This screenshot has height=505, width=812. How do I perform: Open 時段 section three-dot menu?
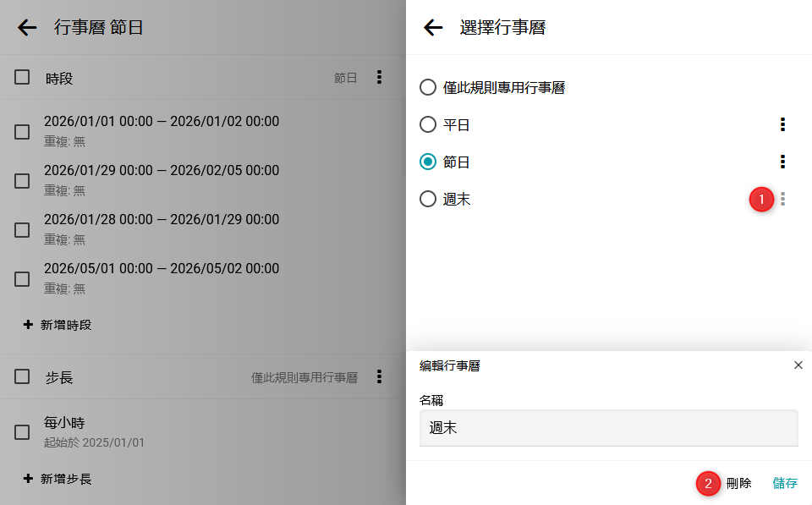[x=379, y=78]
